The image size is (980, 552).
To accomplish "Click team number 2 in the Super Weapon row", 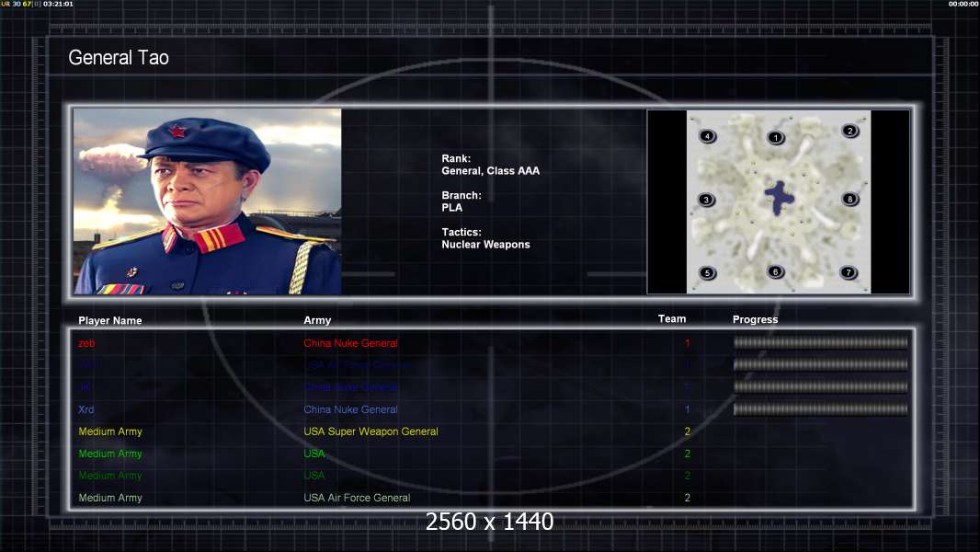I will click(687, 431).
